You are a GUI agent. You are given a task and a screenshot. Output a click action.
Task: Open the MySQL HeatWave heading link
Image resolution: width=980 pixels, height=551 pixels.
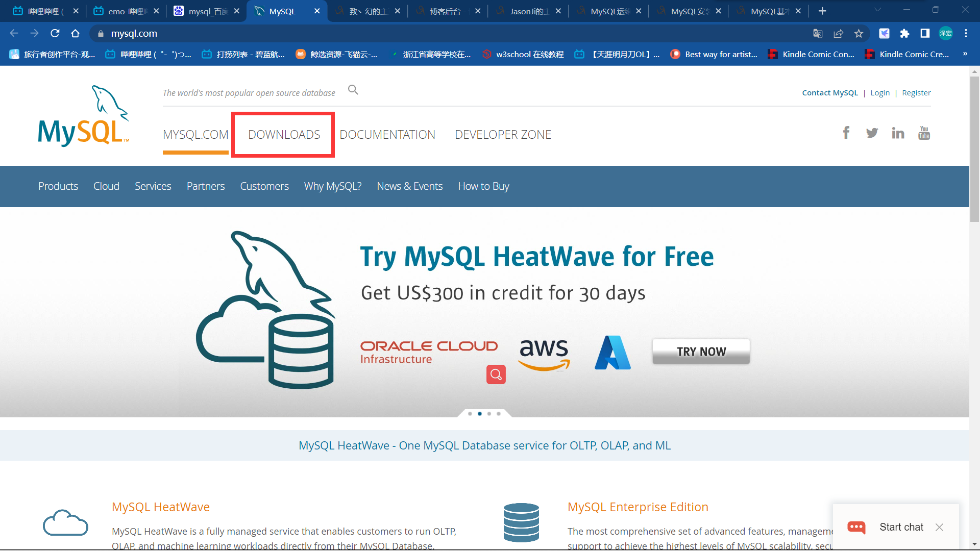161,507
